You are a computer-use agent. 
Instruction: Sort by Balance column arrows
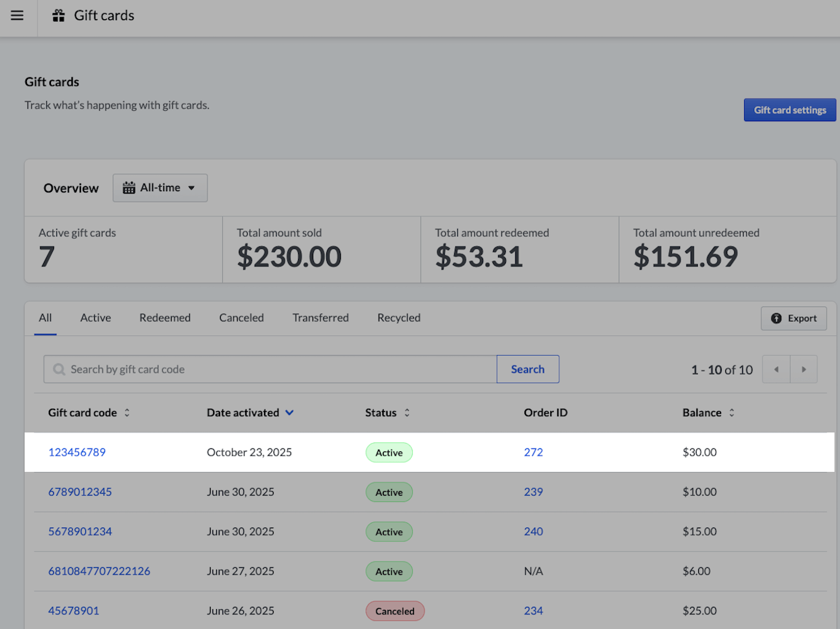[731, 413]
